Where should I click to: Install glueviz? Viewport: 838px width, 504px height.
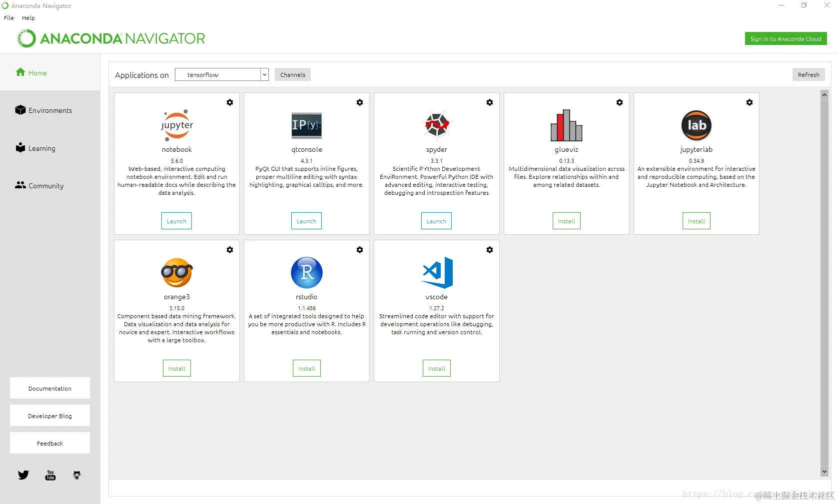tap(567, 221)
